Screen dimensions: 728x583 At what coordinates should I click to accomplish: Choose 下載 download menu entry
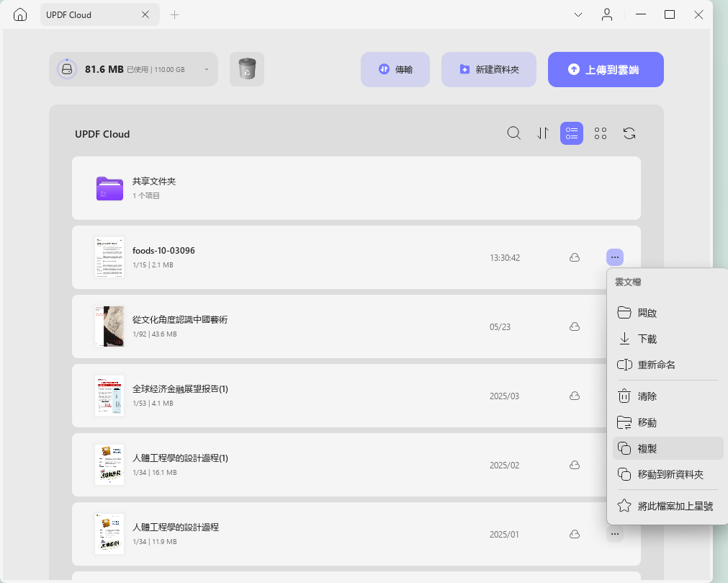point(668,339)
